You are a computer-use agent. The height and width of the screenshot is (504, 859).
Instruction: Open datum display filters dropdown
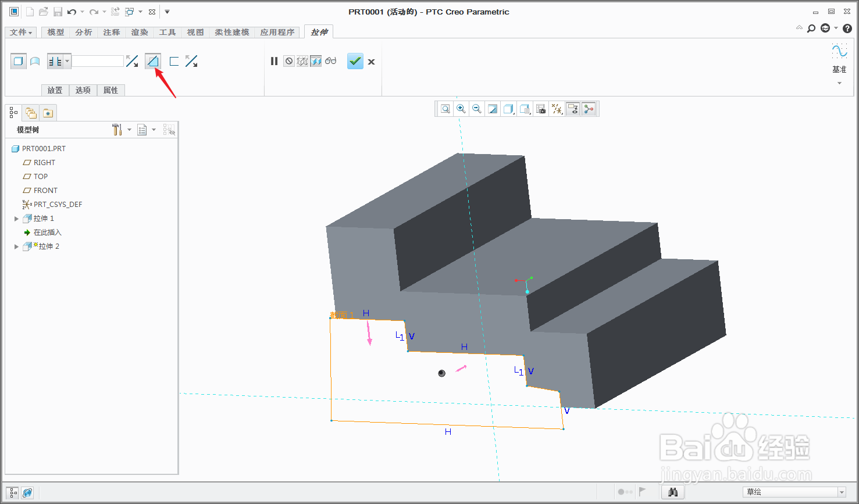[x=557, y=109]
